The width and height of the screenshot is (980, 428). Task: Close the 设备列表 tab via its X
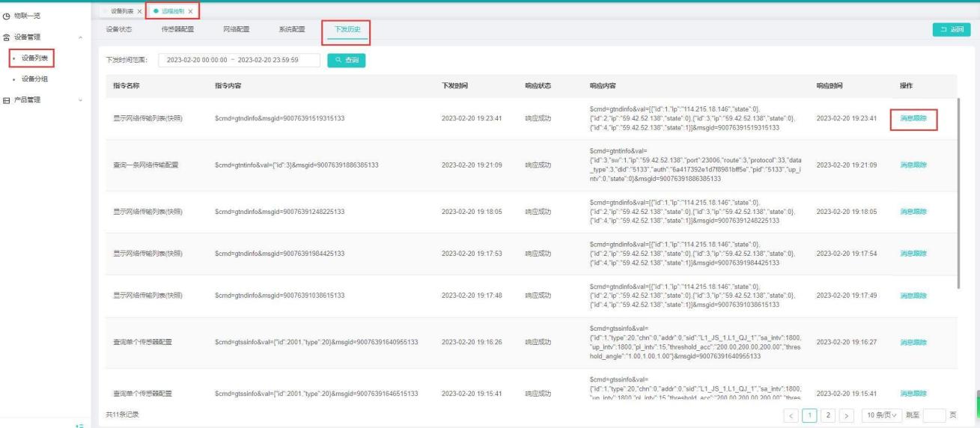(140, 11)
